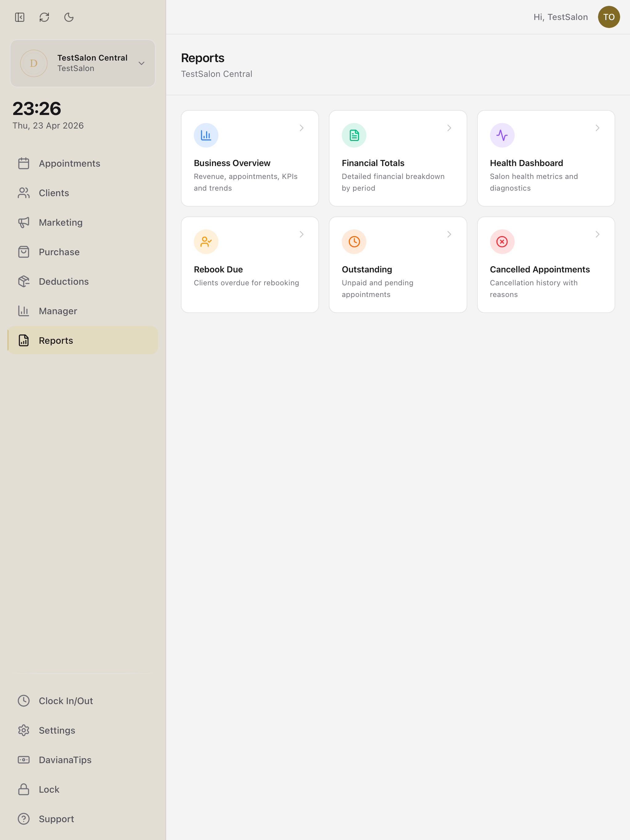Click the Reports document icon
Screen dimensions: 630x840
[24, 341]
